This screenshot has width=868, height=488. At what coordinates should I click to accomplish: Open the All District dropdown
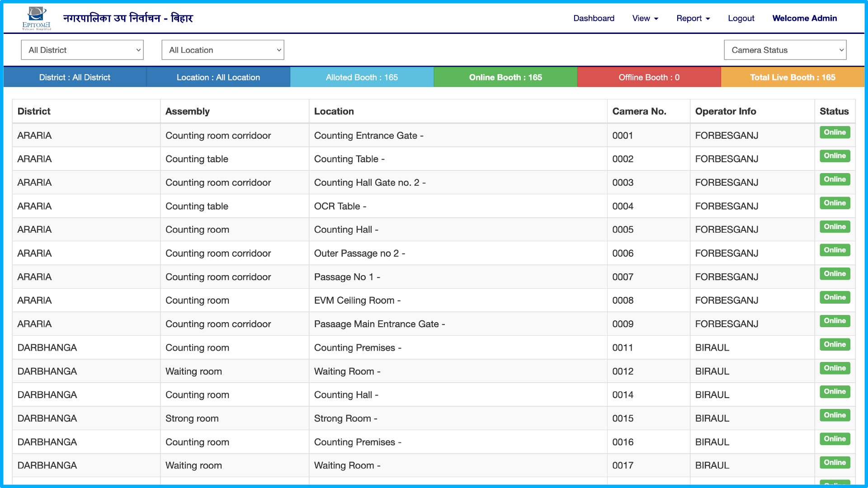tap(82, 50)
